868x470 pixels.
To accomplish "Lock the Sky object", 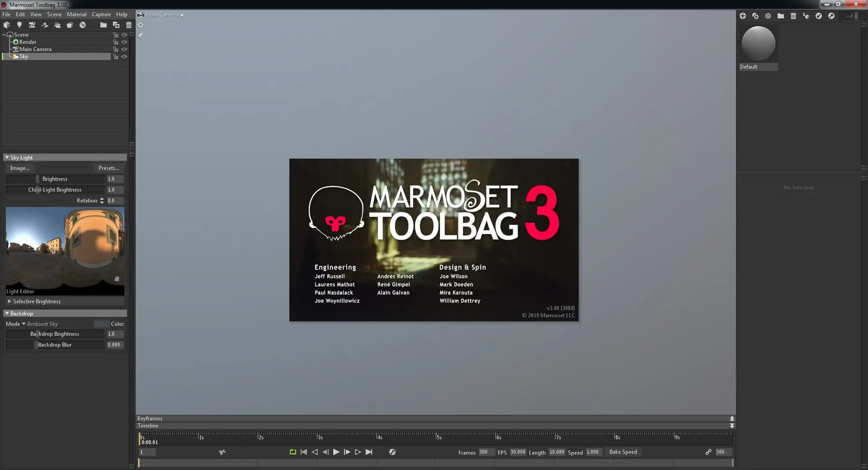I will (x=116, y=56).
